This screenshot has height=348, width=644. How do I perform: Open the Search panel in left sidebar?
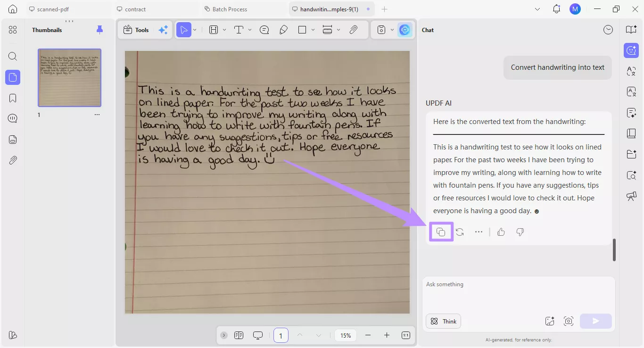pos(12,56)
